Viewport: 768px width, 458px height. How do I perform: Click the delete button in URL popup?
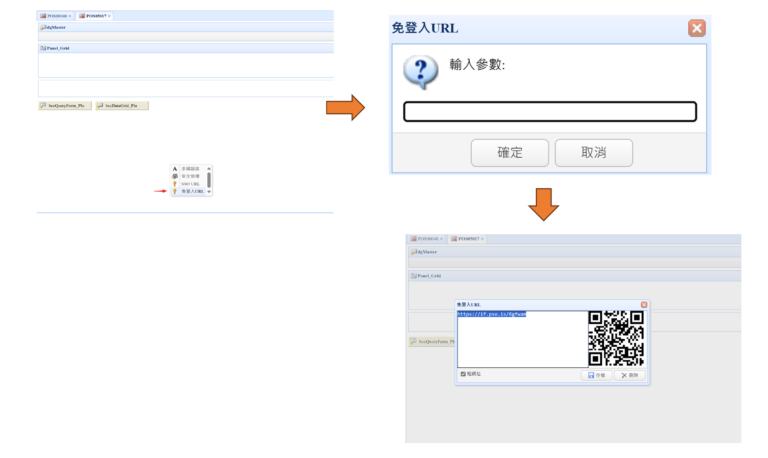pos(628,375)
